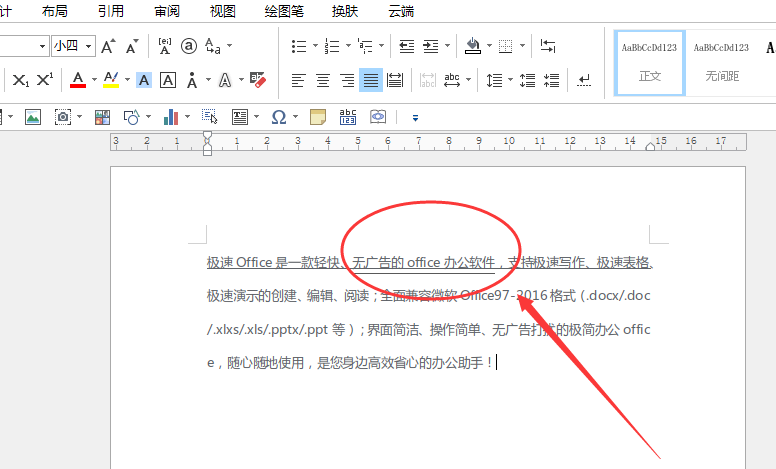This screenshot has width=776, height=469.
Task: Insert a text box
Action: 240,117
